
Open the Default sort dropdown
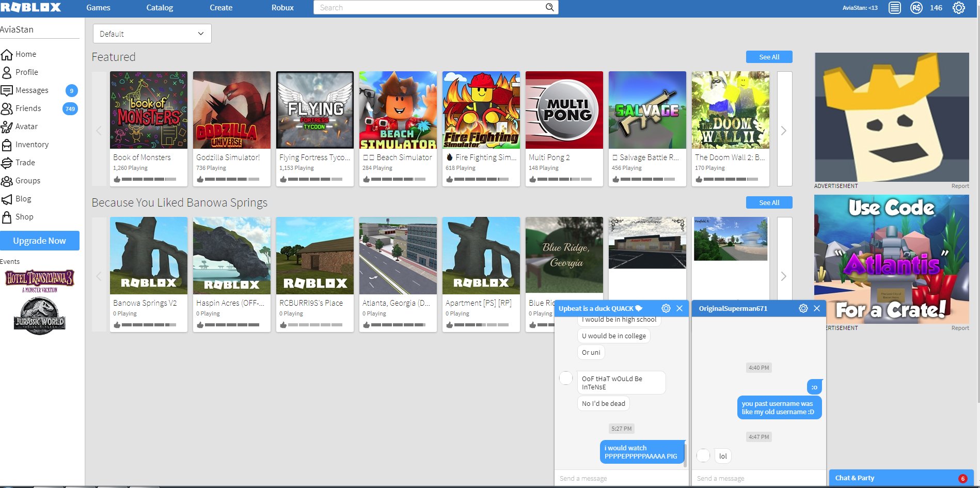[x=152, y=34]
